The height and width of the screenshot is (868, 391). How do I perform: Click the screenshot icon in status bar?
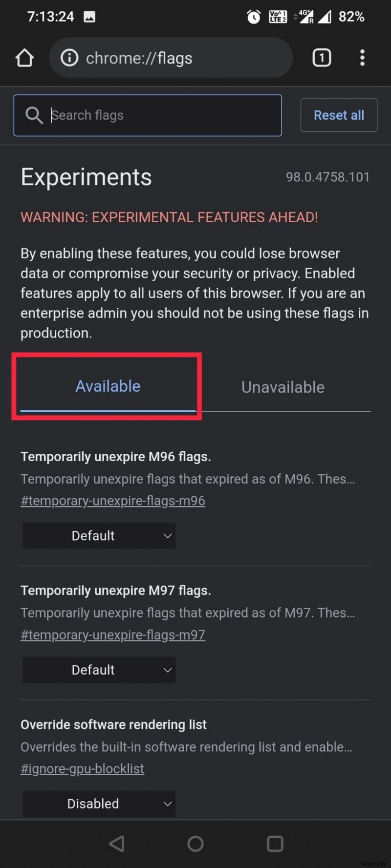89,16
